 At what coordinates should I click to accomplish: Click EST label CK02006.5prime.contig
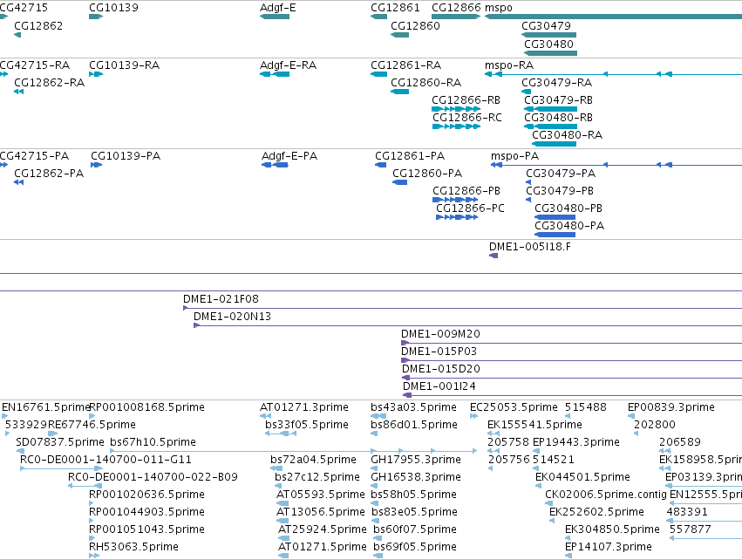[606, 495]
